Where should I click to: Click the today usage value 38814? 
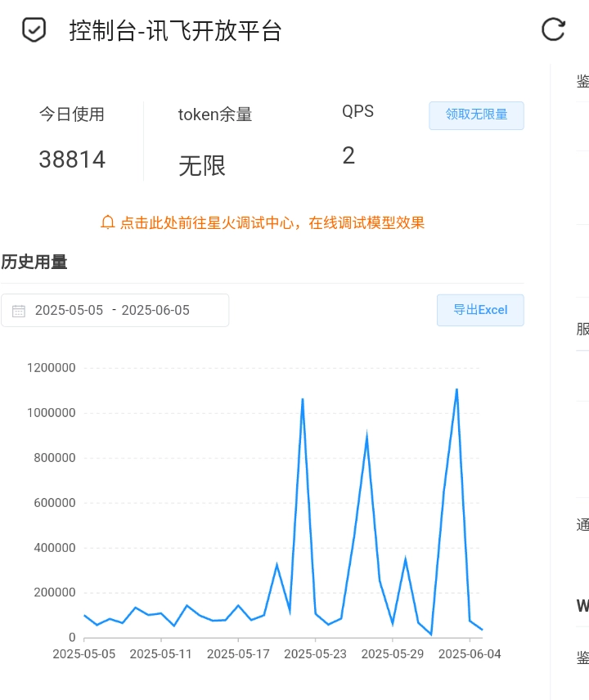[72, 159]
